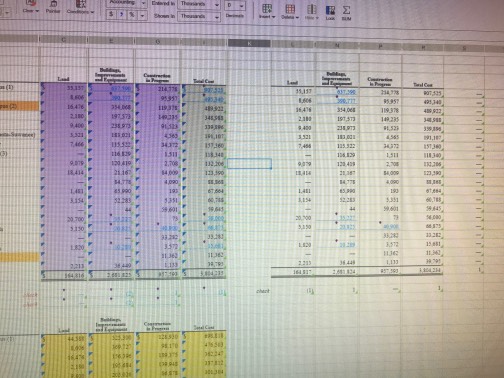Select left table total 164,816
The image size is (504, 378).
[64, 276]
